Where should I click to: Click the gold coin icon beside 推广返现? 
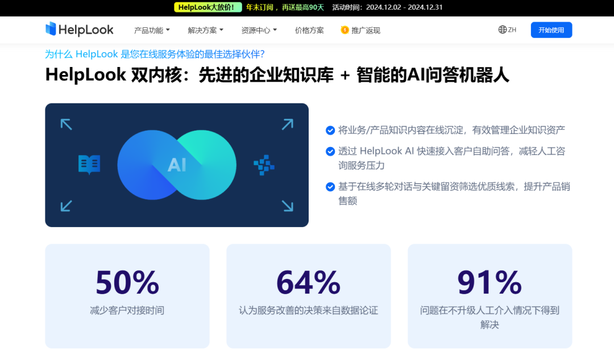click(x=345, y=30)
